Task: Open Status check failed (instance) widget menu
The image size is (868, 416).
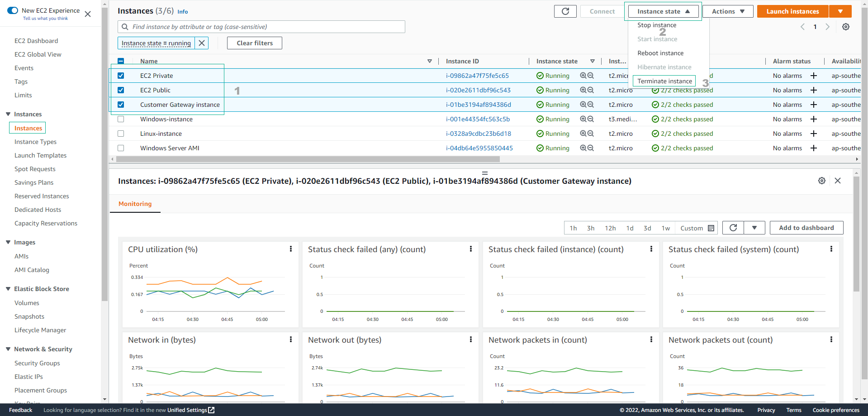Action: [651, 249]
